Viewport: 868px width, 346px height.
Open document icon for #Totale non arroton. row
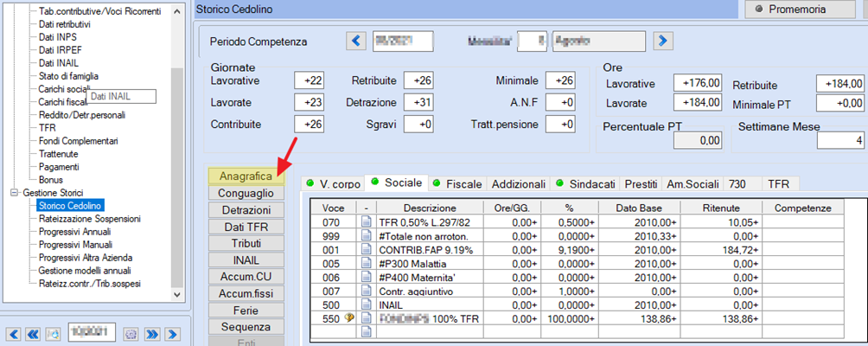(x=366, y=236)
